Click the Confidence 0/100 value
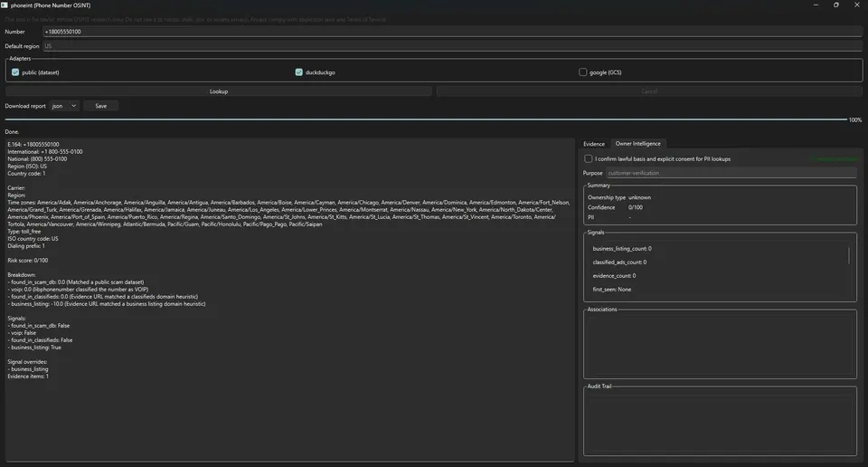This screenshot has height=467, width=868. click(x=635, y=207)
